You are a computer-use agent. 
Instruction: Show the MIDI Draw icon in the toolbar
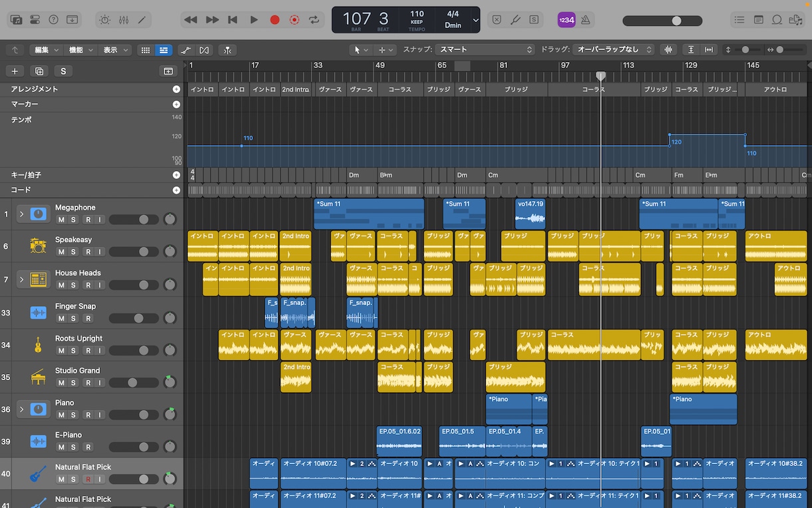[186, 50]
